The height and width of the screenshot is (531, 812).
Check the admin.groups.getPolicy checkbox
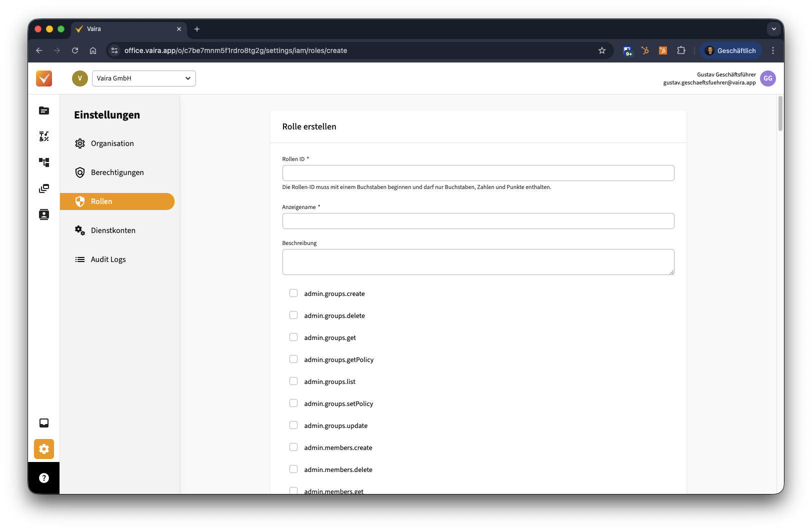coord(293,359)
